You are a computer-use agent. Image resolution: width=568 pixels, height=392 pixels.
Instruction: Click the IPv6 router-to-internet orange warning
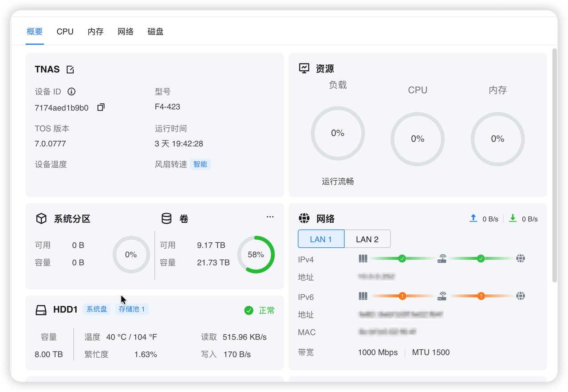(x=481, y=296)
